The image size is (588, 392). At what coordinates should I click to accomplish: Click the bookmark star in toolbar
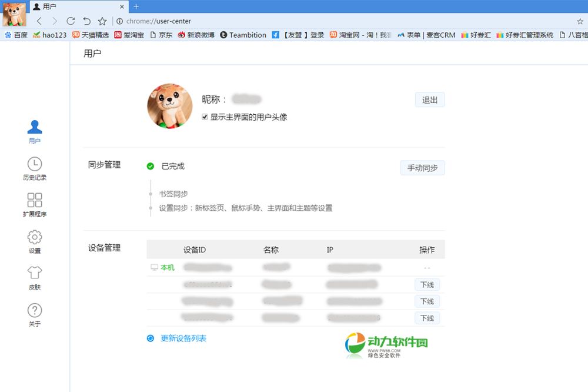[102, 21]
